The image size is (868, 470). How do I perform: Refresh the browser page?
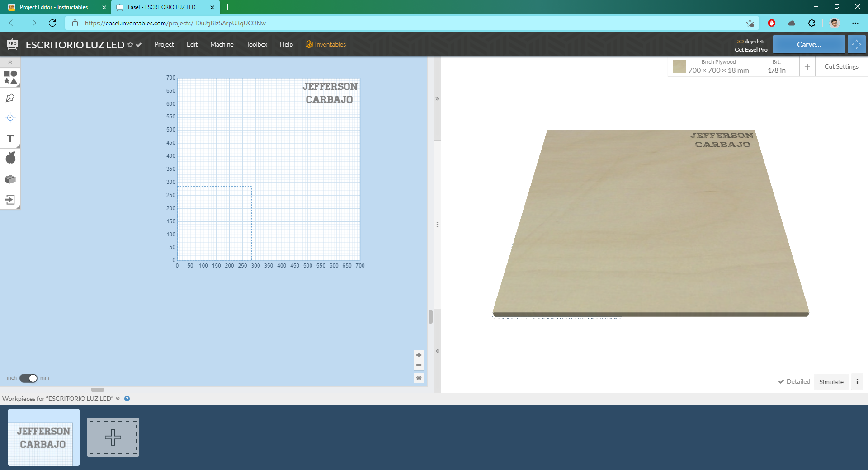[52, 23]
